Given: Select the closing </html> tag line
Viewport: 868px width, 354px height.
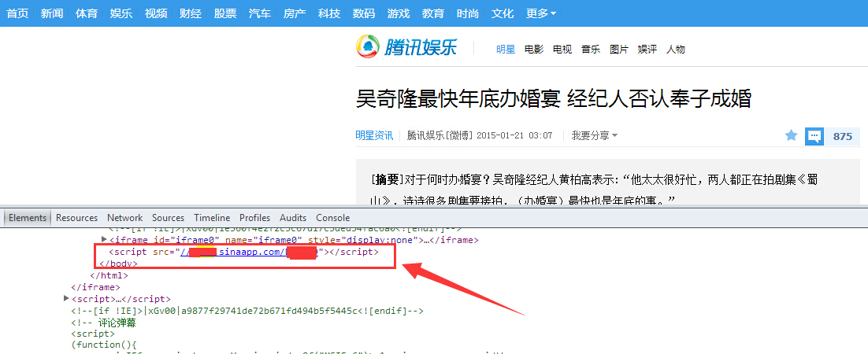Looking at the screenshot, I should tap(109, 275).
